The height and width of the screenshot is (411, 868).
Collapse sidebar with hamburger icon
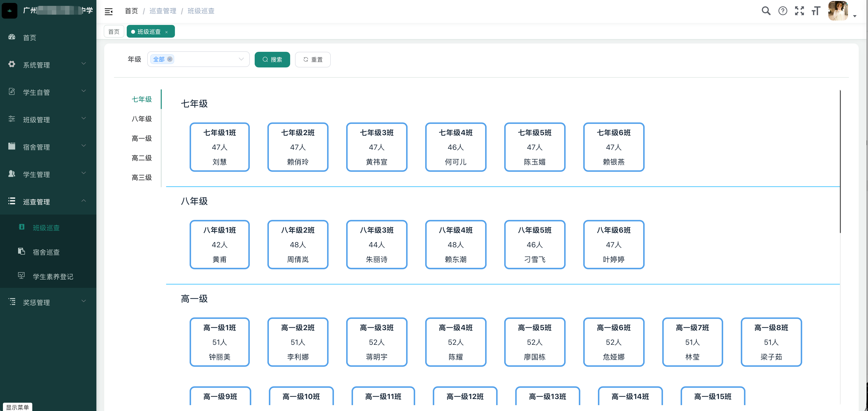109,12
